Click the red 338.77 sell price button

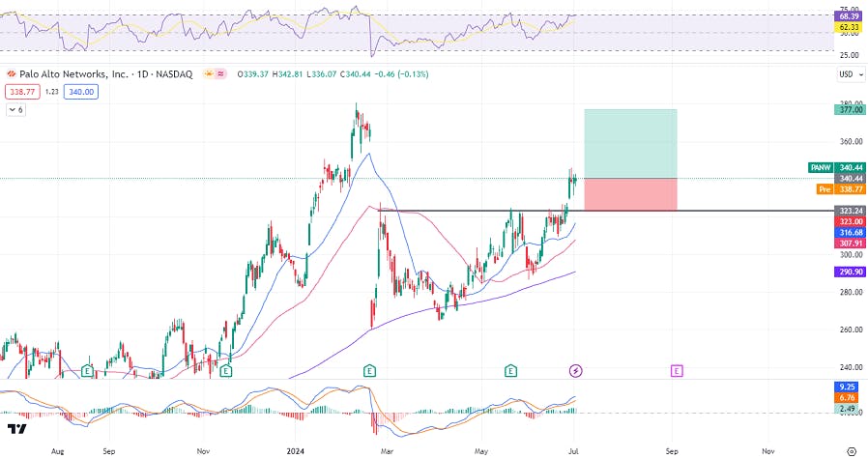[x=22, y=92]
